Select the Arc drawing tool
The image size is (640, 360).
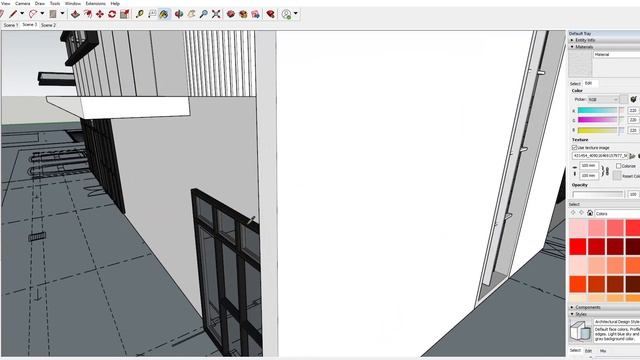(x=33, y=14)
